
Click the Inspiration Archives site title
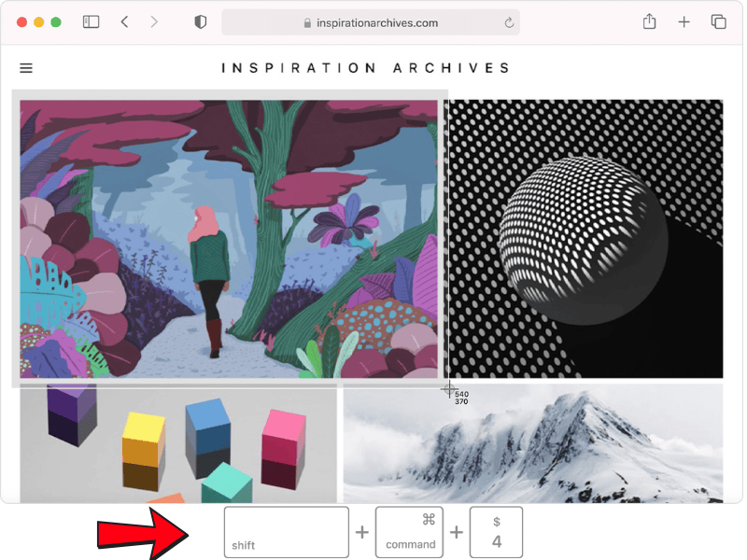(365, 68)
